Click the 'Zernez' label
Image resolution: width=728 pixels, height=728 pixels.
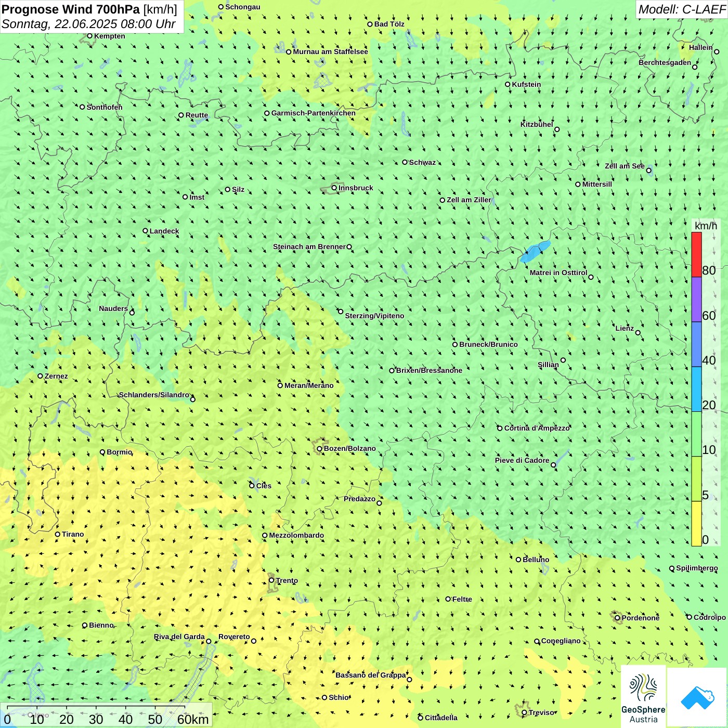(x=56, y=376)
